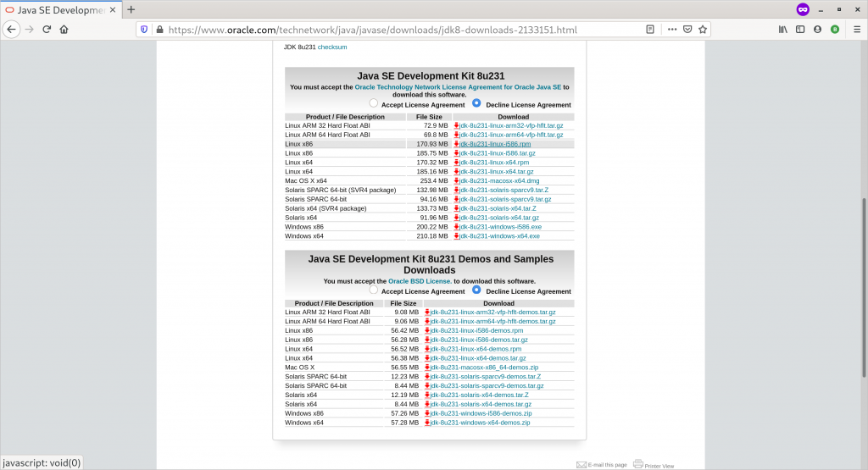The width and height of the screenshot is (868, 470).
Task: Open the page actions three-dots menu
Action: 672,30
